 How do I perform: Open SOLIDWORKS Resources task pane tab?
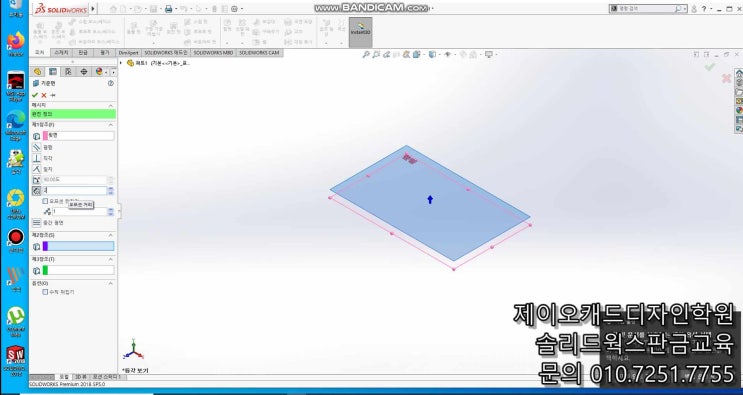coord(739,73)
